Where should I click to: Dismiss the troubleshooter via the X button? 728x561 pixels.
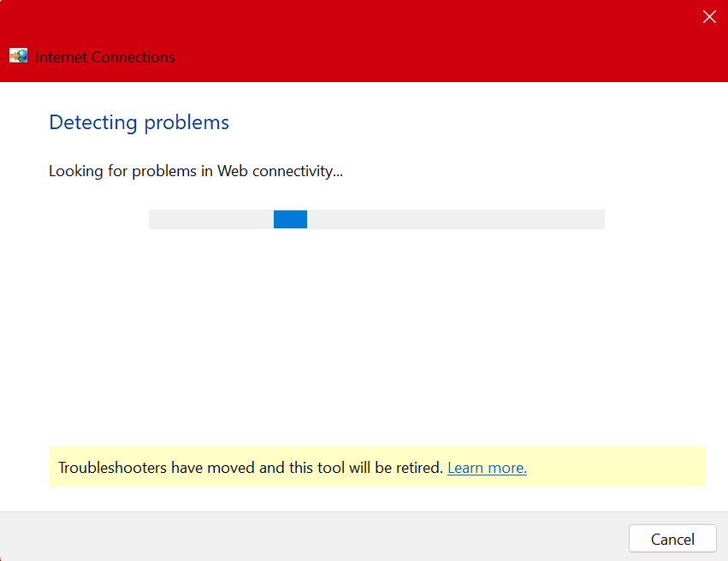click(709, 16)
